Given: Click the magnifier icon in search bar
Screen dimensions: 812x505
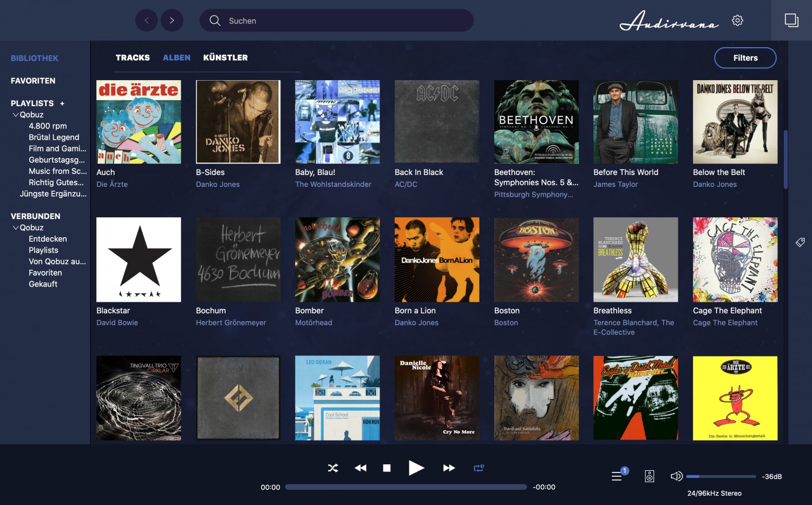Looking at the screenshot, I should (x=215, y=21).
